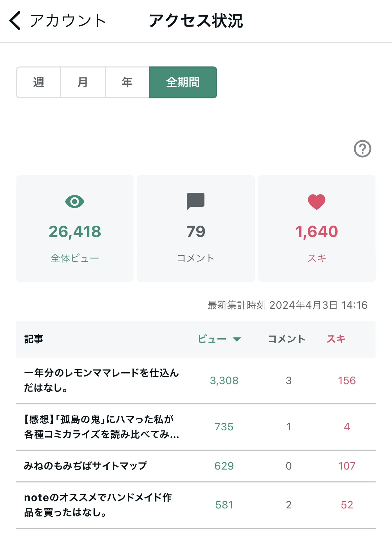Image resolution: width=392 pixels, height=537 pixels.
Task: Tap the 1,640 スキ summary card
Action: coord(317,228)
